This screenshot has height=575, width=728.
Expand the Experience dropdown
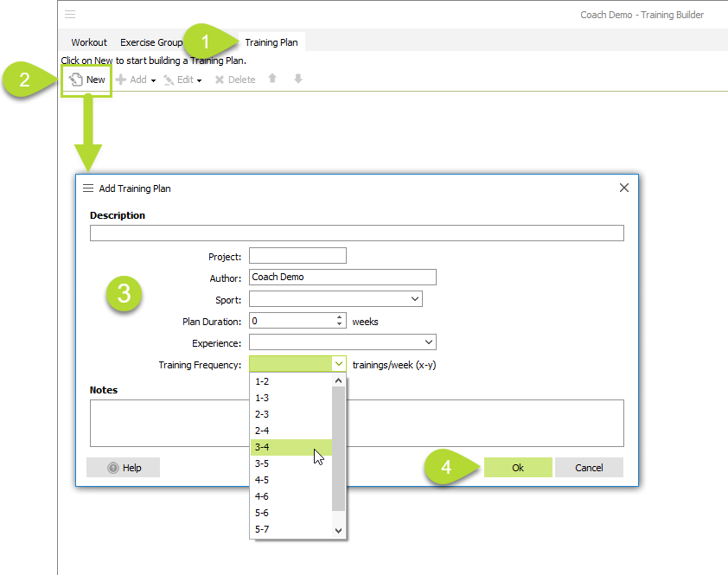[x=429, y=342]
